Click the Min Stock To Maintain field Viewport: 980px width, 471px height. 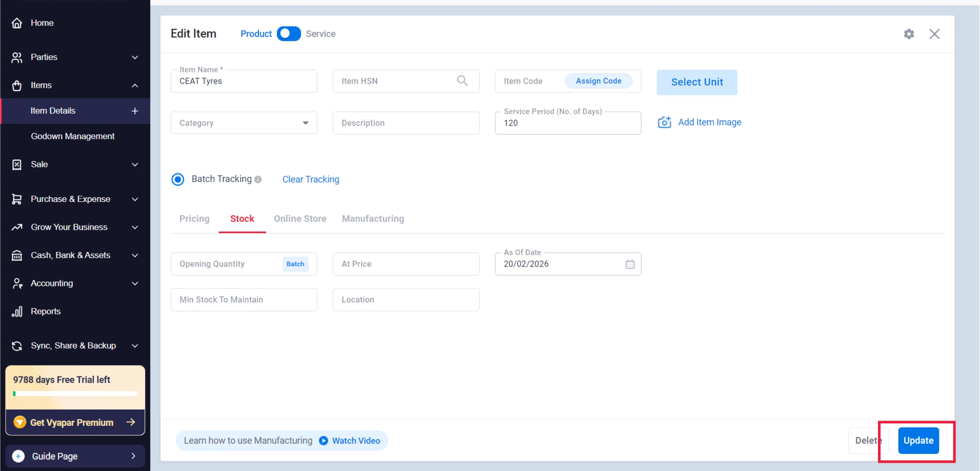click(x=244, y=299)
